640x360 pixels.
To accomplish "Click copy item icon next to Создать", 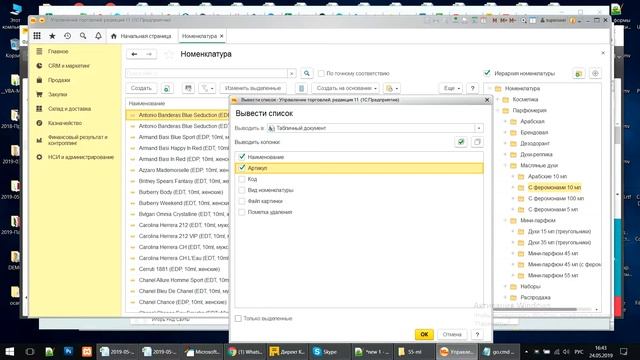I will (x=167, y=88).
